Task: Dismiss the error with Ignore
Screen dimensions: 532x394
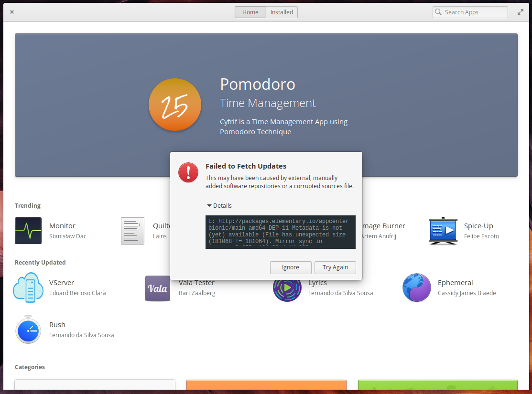Action: [x=291, y=267]
